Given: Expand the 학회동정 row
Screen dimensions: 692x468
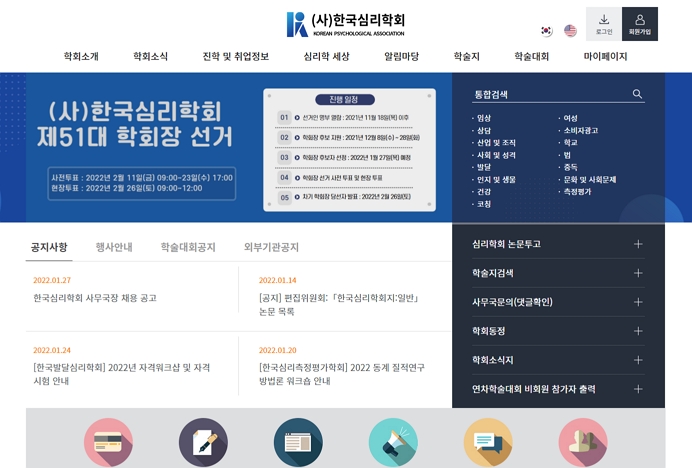Looking at the screenshot, I should (638, 331).
